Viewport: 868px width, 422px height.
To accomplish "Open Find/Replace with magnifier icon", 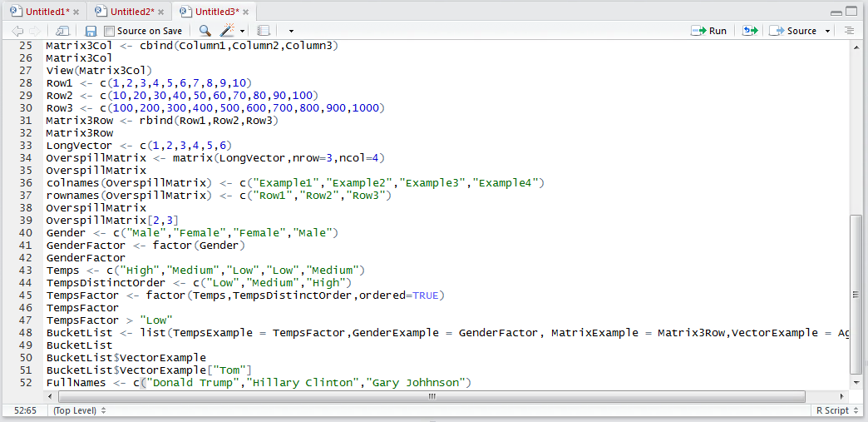I will pyautogui.click(x=205, y=31).
